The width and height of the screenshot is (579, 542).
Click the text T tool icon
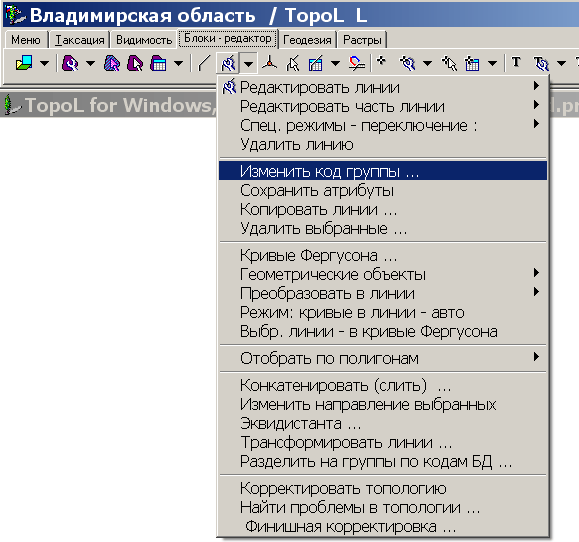point(516,62)
